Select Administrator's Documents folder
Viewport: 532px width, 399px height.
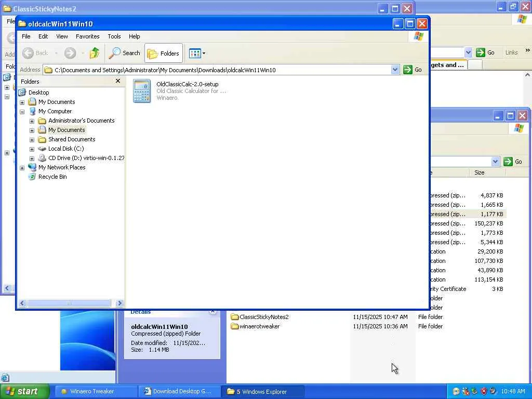pyautogui.click(x=82, y=121)
